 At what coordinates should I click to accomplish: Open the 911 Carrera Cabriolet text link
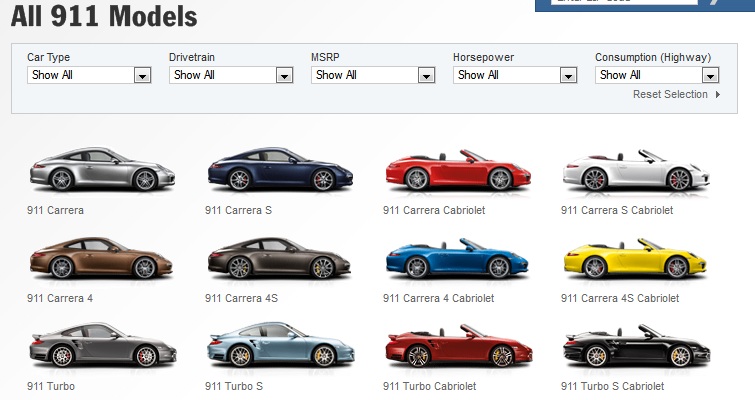pos(434,210)
